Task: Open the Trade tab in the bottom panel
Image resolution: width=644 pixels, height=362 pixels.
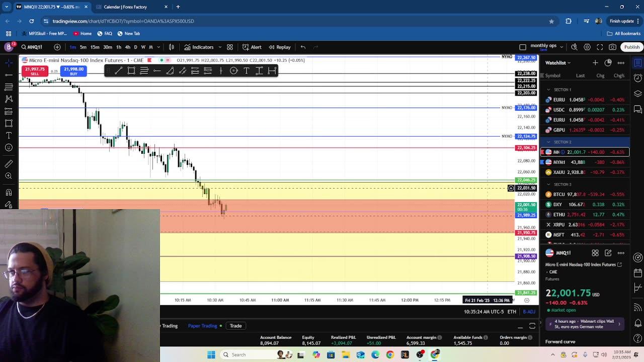Action: tap(235, 326)
